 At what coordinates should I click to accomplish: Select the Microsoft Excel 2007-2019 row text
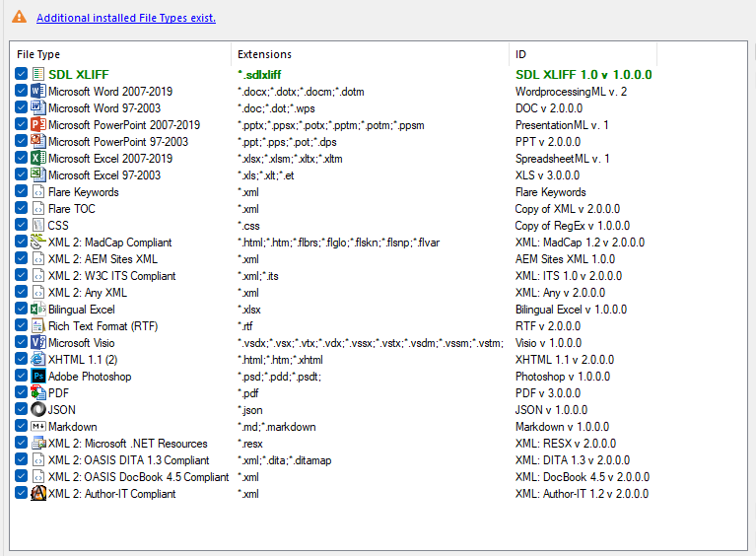click(110, 158)
